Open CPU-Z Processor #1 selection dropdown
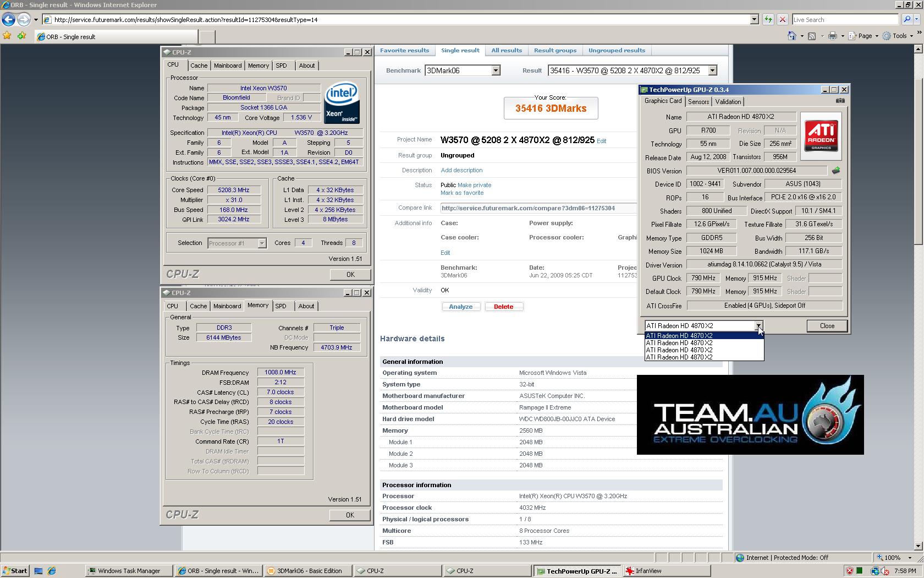 [x=262, y=243]
